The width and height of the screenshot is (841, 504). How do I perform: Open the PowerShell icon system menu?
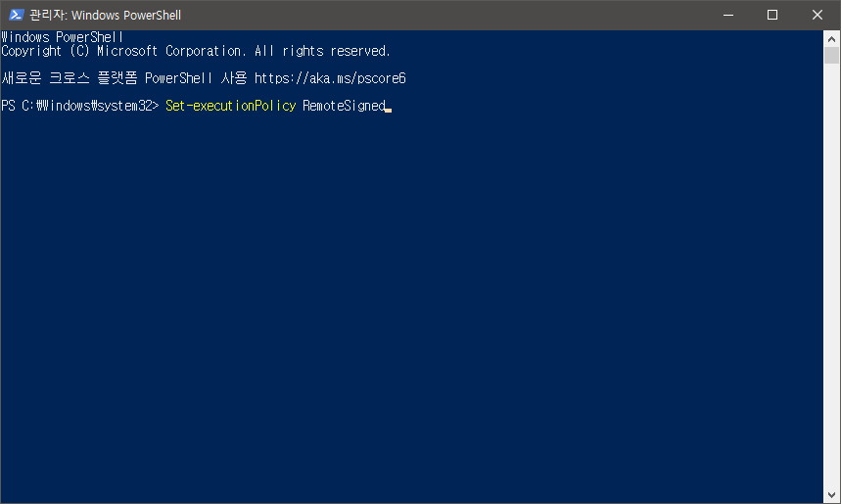pyautogui.click(x=16, y=15)
